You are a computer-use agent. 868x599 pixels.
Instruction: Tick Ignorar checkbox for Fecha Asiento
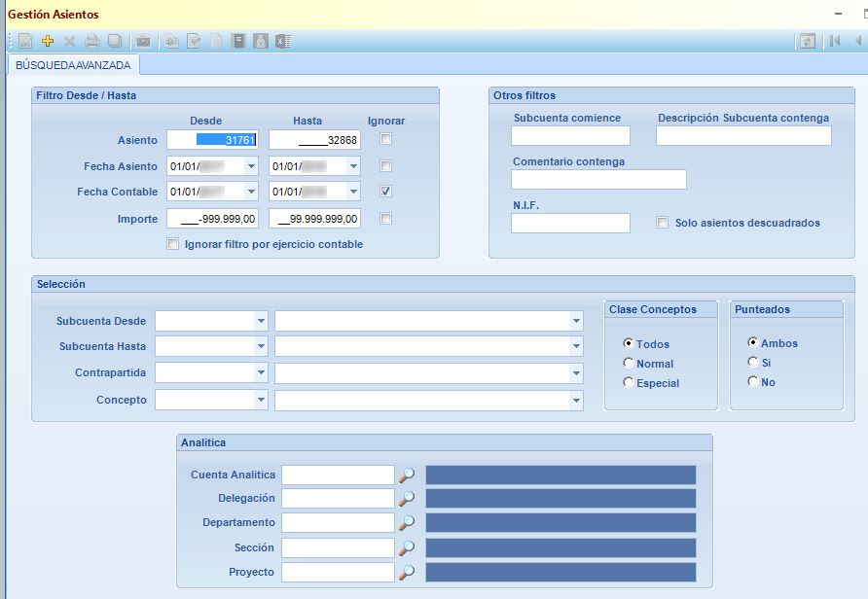pyautogui.click(x=386, y=165)
